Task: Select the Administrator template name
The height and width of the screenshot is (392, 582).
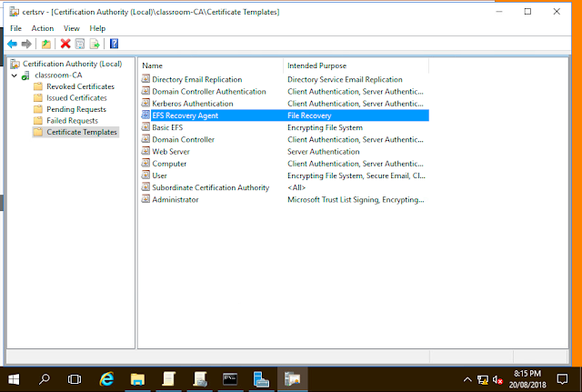Action: pos(176,200)
